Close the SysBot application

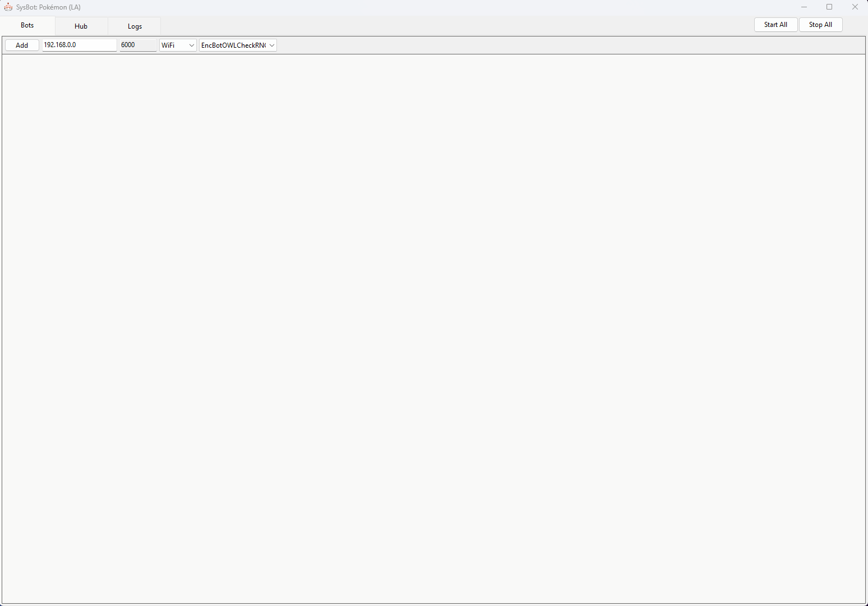[855, 7]
